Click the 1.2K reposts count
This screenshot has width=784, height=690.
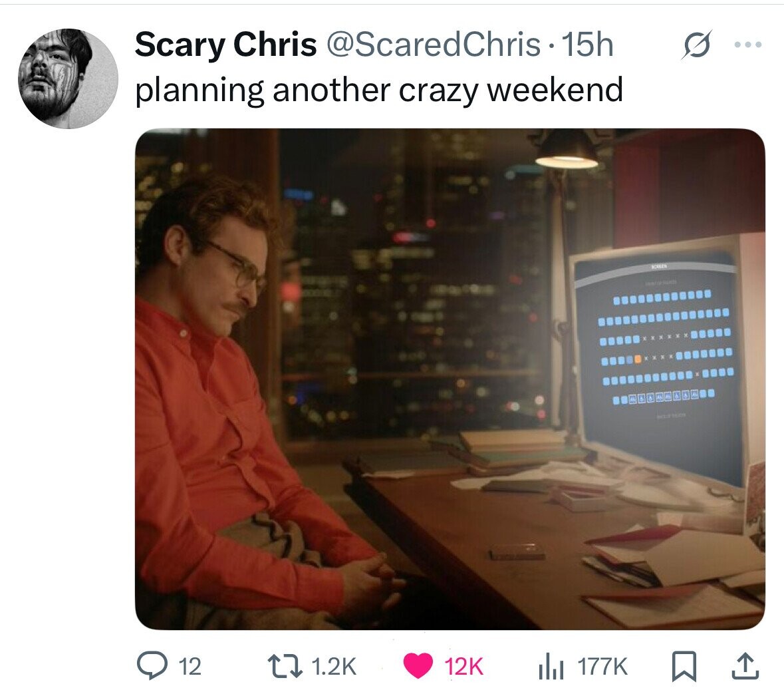click(334, 667)
